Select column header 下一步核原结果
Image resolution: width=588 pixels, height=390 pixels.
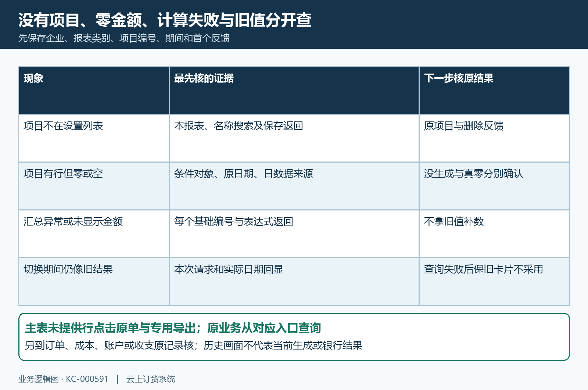click(x=494, y=90)
